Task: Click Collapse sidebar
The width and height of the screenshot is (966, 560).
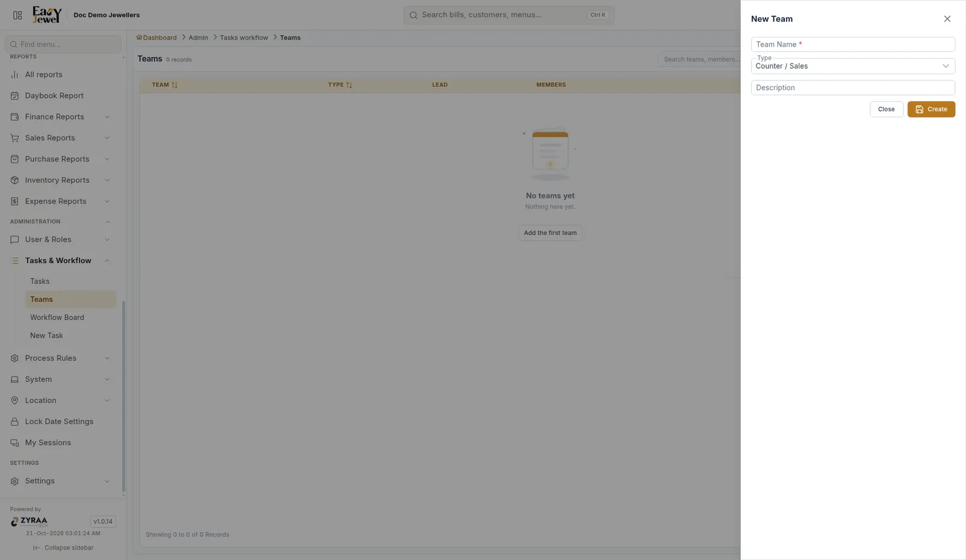Action: (63, 548)
